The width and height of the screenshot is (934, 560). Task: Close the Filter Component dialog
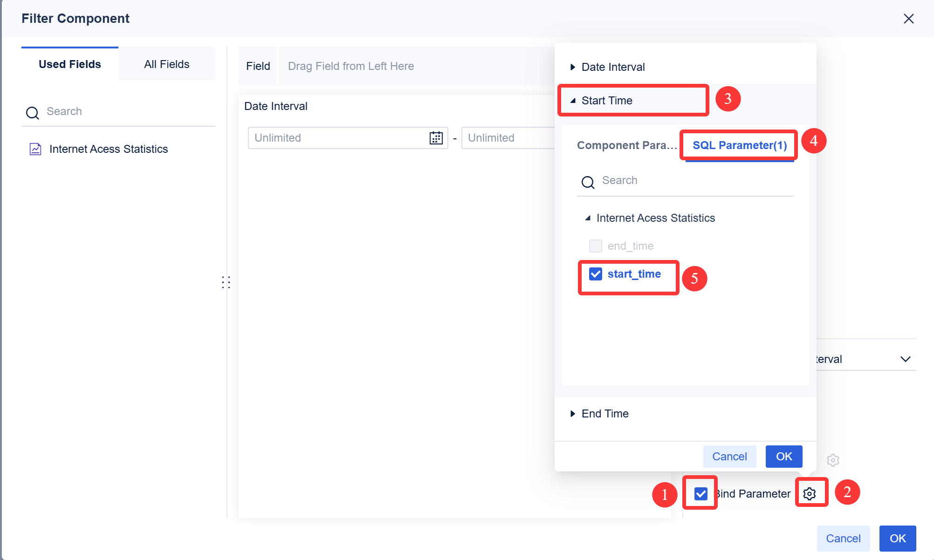pos(909,19)
